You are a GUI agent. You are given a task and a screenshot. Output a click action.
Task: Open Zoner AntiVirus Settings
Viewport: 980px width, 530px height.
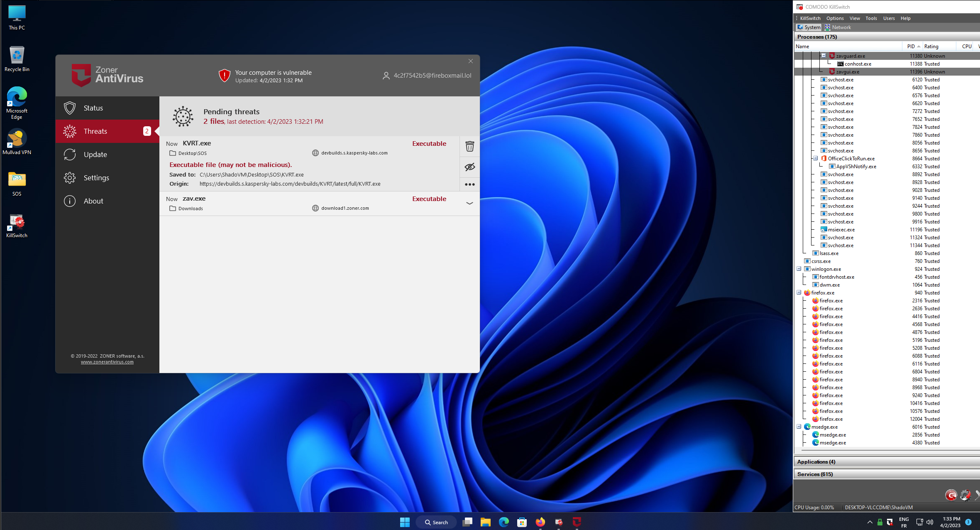point(96,178)
